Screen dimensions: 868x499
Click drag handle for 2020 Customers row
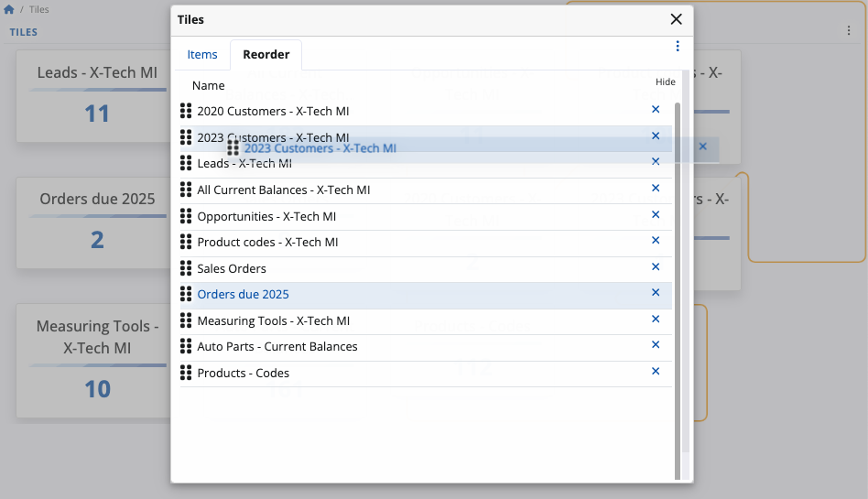tap(186, 112)
